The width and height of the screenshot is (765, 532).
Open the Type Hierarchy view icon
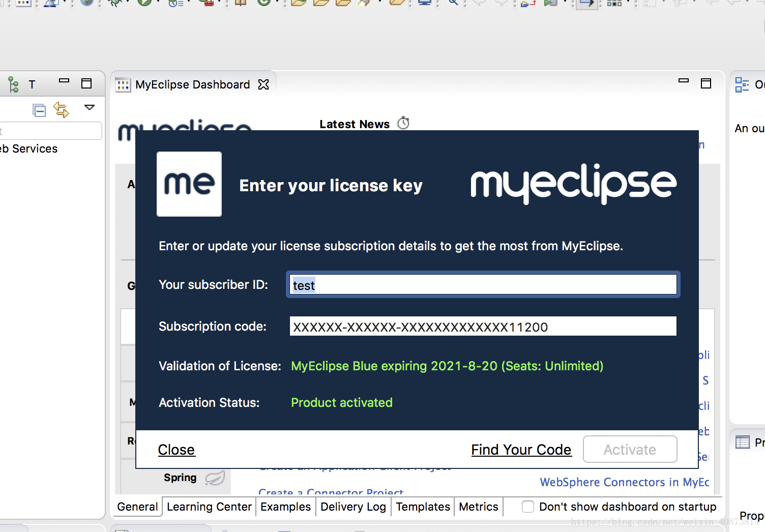14,84
